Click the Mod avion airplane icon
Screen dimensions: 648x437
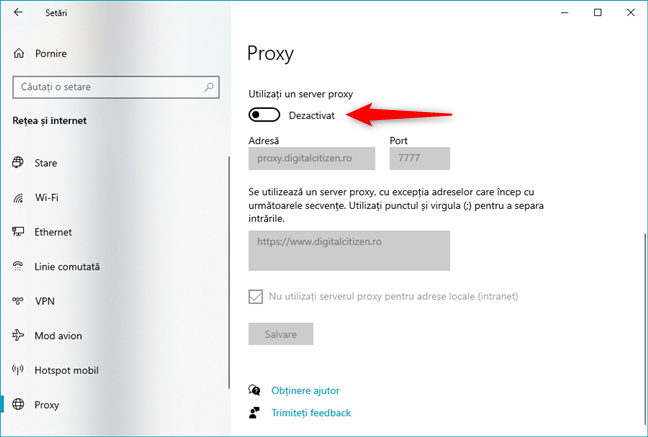coord(18,336)
